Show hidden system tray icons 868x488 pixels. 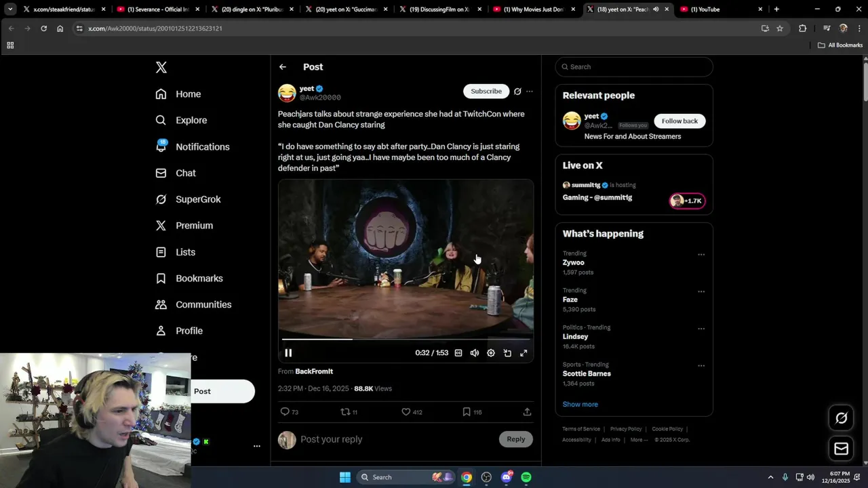point(770,477)
